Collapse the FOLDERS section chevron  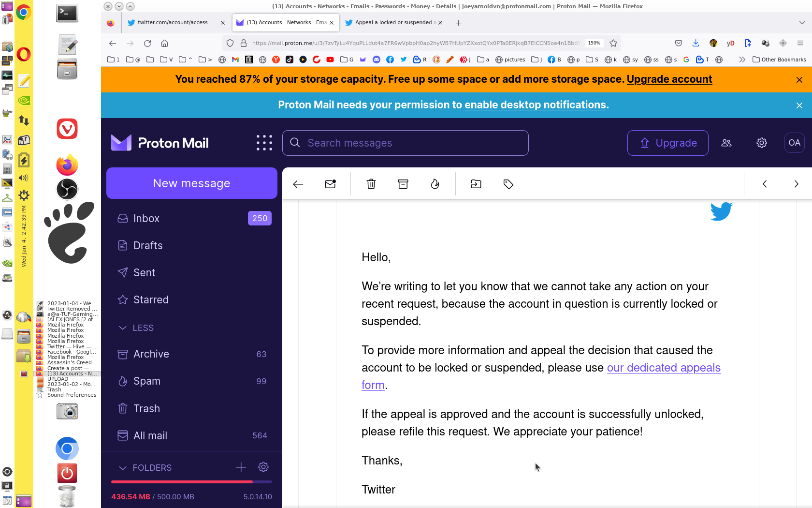coord(123,468)
